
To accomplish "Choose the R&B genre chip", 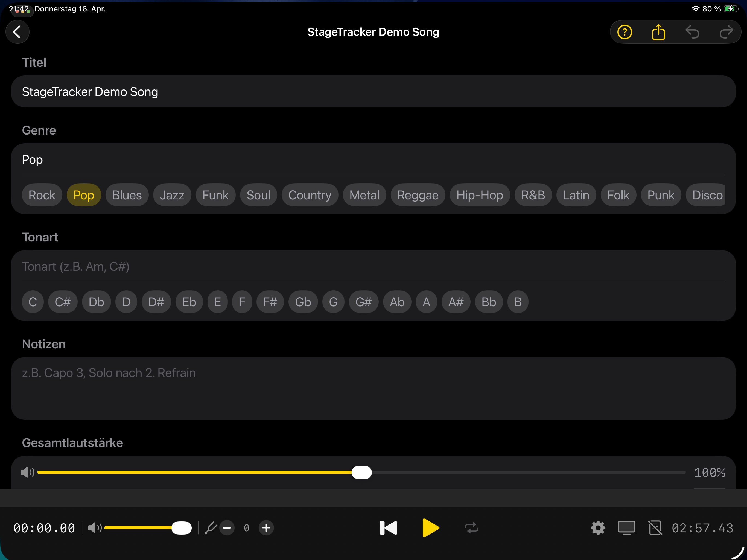I will [533, 195].
